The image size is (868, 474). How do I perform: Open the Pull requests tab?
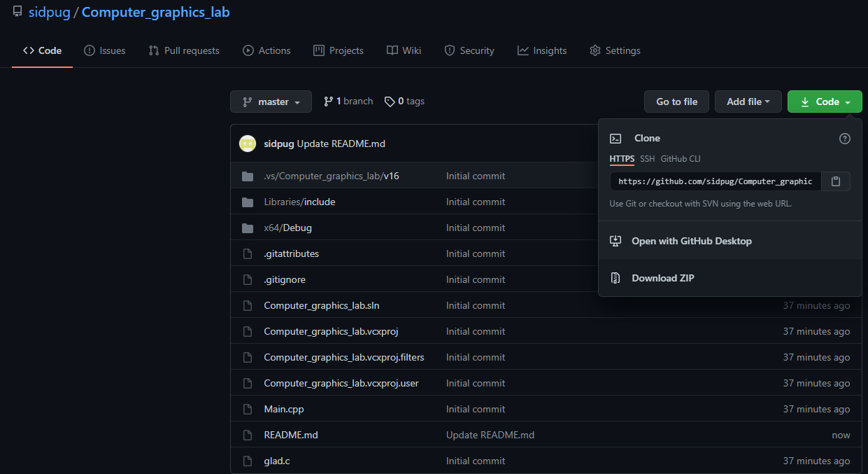point(184,50)
